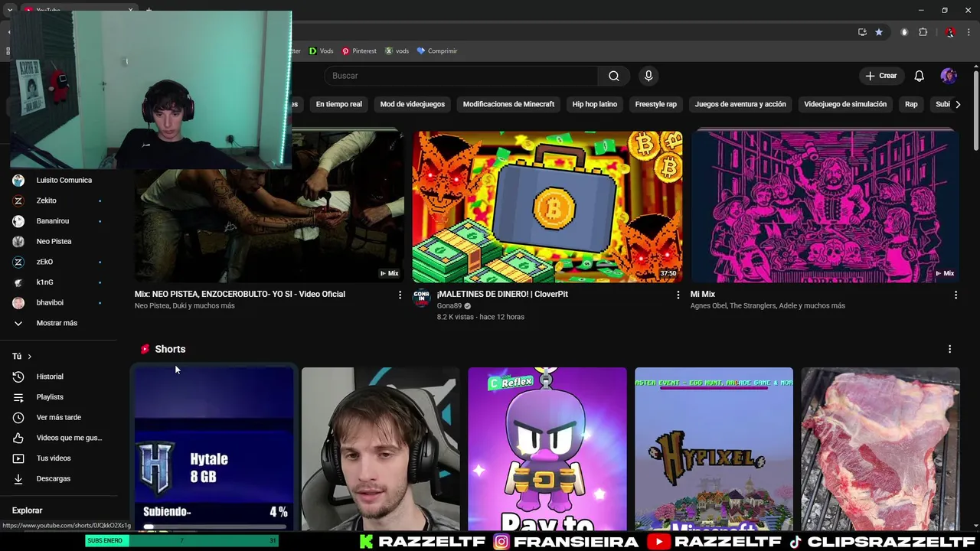This screenshot has height=551, width=980.
Task: Expand subscriptions with Mostrar más
Action: pyautogui.click(x=59, y=323)
